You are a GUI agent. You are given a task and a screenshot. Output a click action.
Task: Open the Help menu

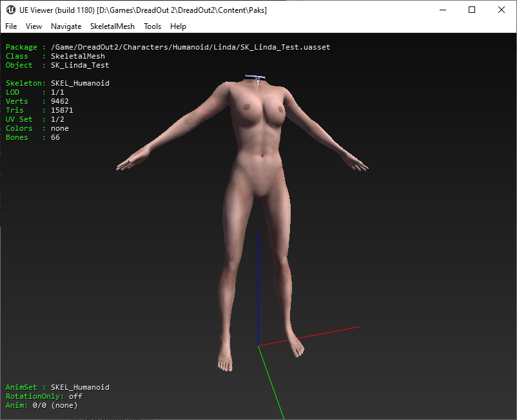(178, 26)
